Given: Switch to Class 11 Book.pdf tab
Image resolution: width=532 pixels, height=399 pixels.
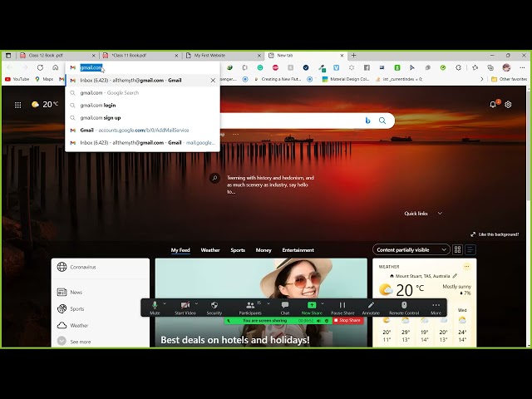Looking at the screenshot, I should [140, 56].
